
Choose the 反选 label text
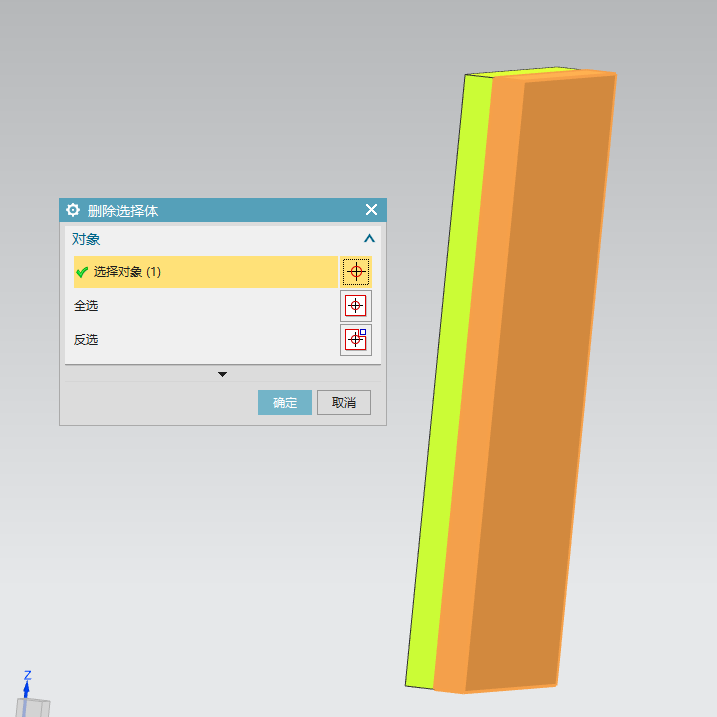[x=86, y=340]
